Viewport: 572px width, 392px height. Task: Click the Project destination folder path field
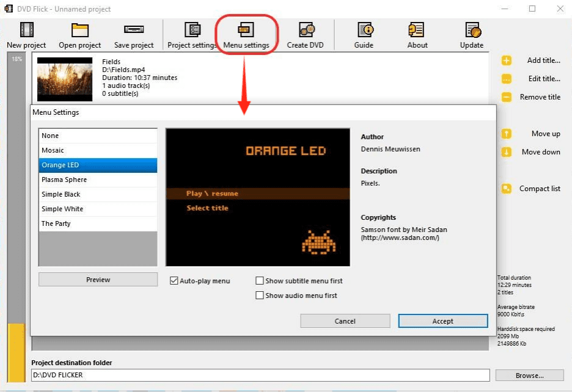click(260, 375)
